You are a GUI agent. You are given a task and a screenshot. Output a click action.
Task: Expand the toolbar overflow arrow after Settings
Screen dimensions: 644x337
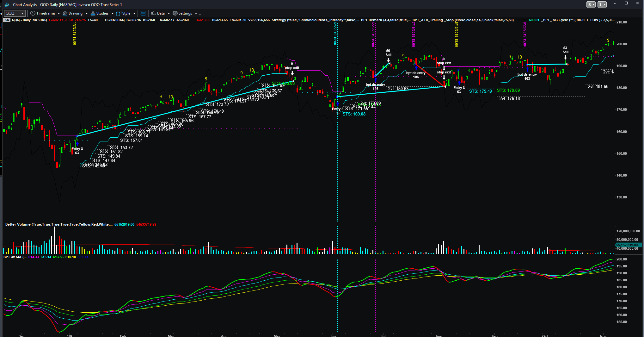point(200,14)
